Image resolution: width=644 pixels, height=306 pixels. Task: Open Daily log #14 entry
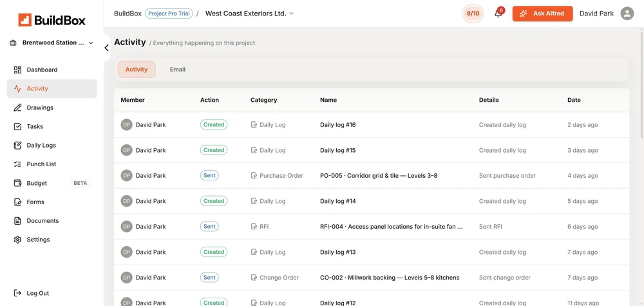click(337, 201)
